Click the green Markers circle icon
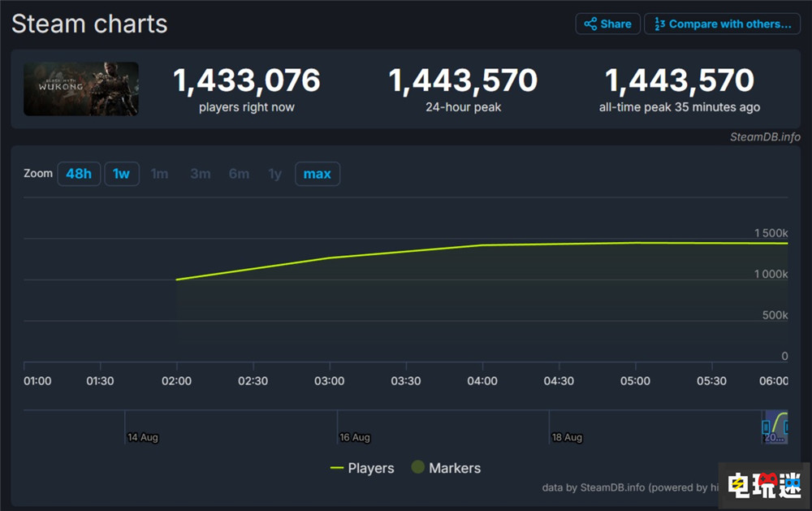The height and width of the screenshot is (511, 812). point(418,467)
